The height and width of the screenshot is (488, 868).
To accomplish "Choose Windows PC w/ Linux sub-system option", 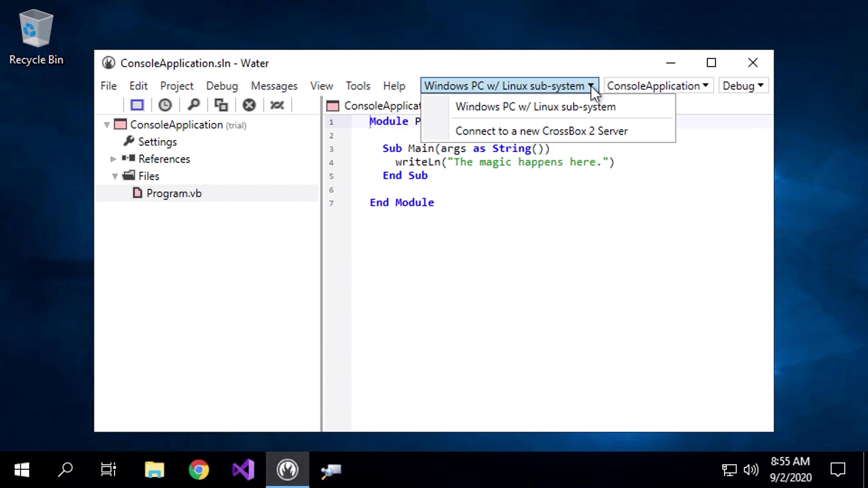I will [x=548, y=107].
